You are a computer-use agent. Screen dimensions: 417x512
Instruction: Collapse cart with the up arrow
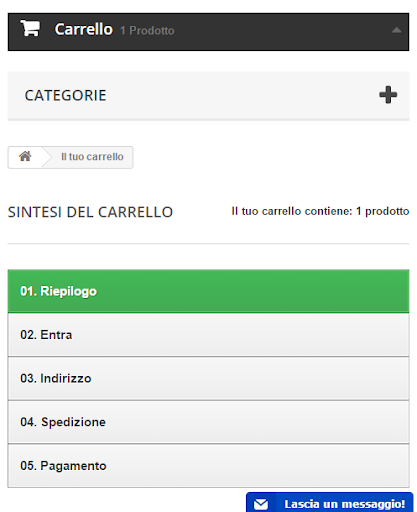[x=396, y=30]
